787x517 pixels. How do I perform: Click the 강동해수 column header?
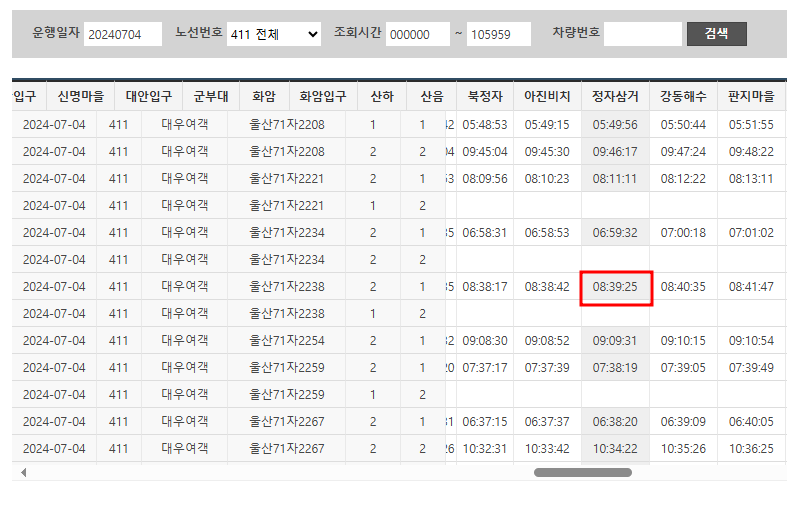click(x=683, y=97)
